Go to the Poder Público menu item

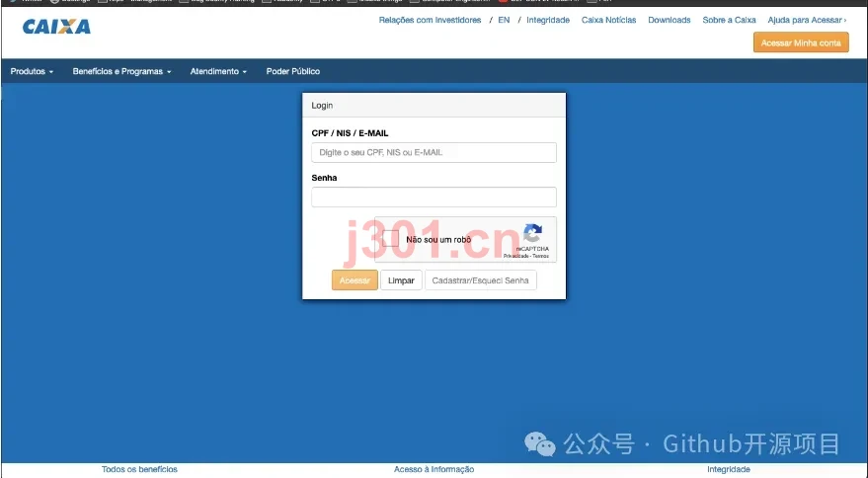click(x=293, y=71)
